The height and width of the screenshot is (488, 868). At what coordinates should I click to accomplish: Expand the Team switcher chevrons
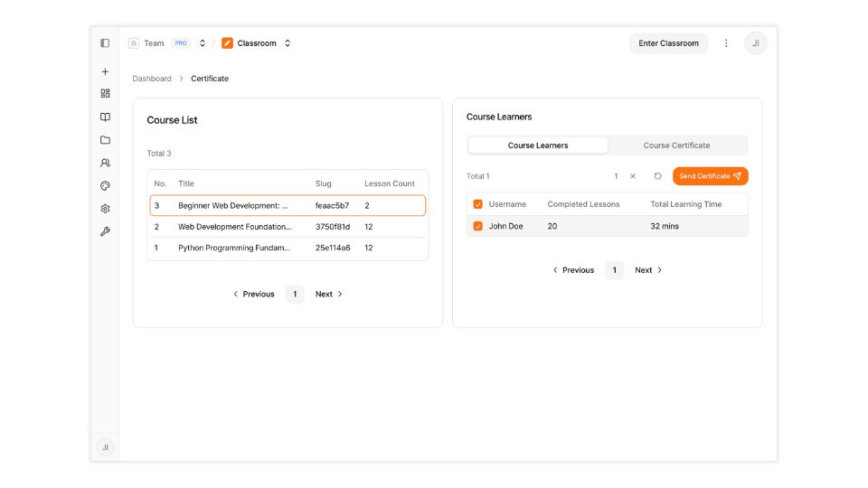pyautogui.click(x=203, y=43)
